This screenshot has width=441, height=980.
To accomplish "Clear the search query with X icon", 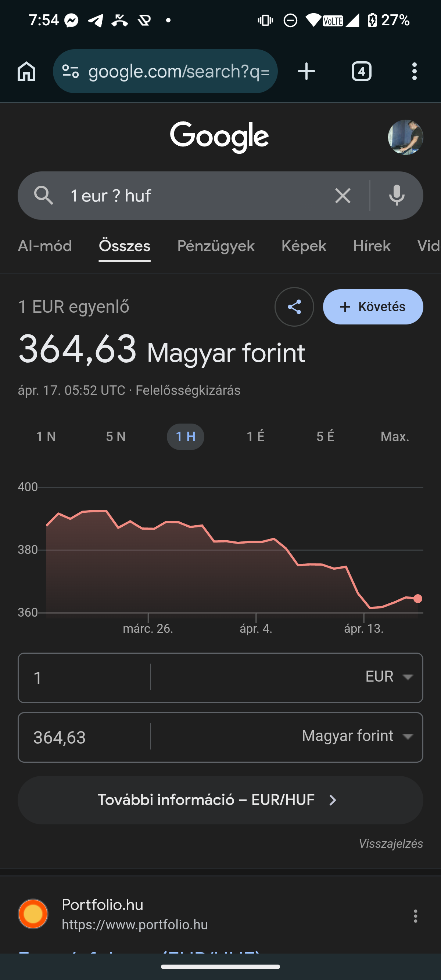I will 343,196.
